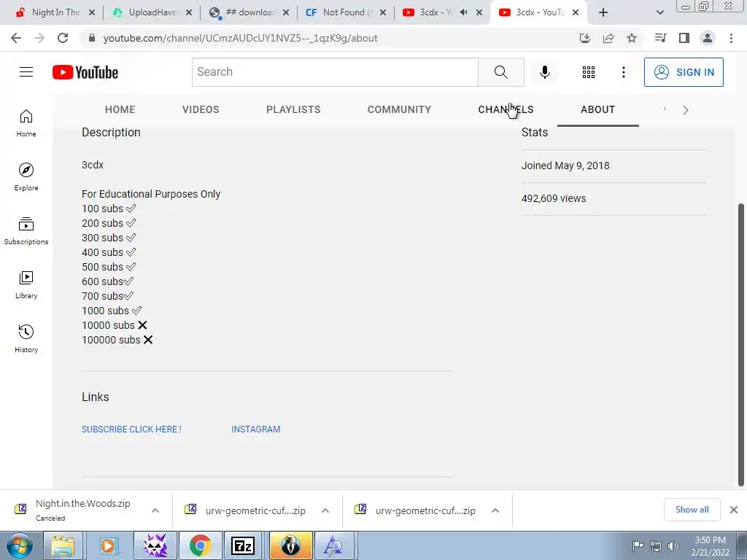The image size is (747, 560).
Task: Open the taskbar clock showing 3:50 PM
Action: (710, 545)
